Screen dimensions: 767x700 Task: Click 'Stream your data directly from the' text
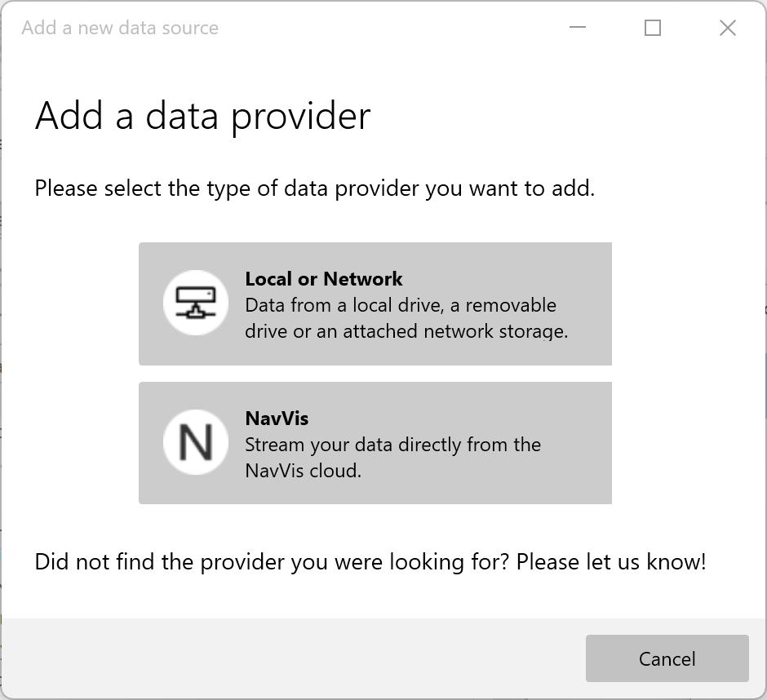[x=392, y=445]
